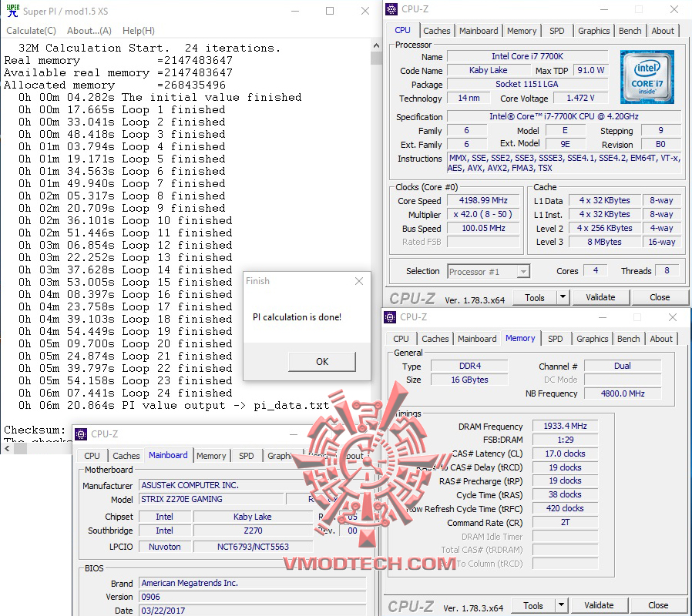Select SPD tab in the Mainboard CPU-Z window
This screenshot has width=692, height=616.
(x=247, y=456)
